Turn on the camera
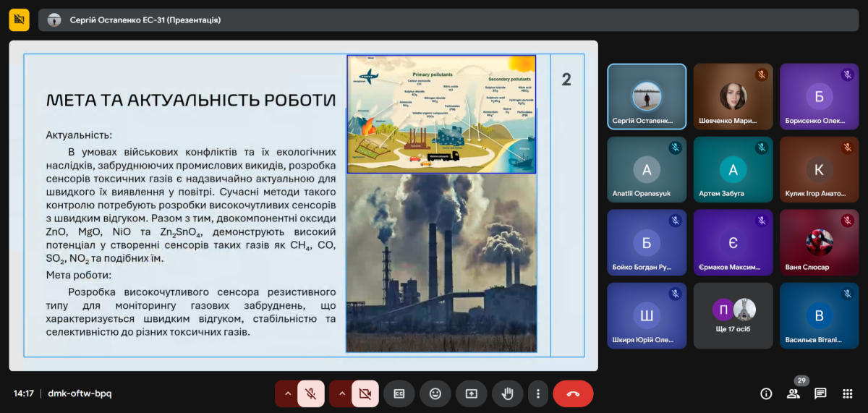Viewport: 868px width, 413px height. point(365,393)
